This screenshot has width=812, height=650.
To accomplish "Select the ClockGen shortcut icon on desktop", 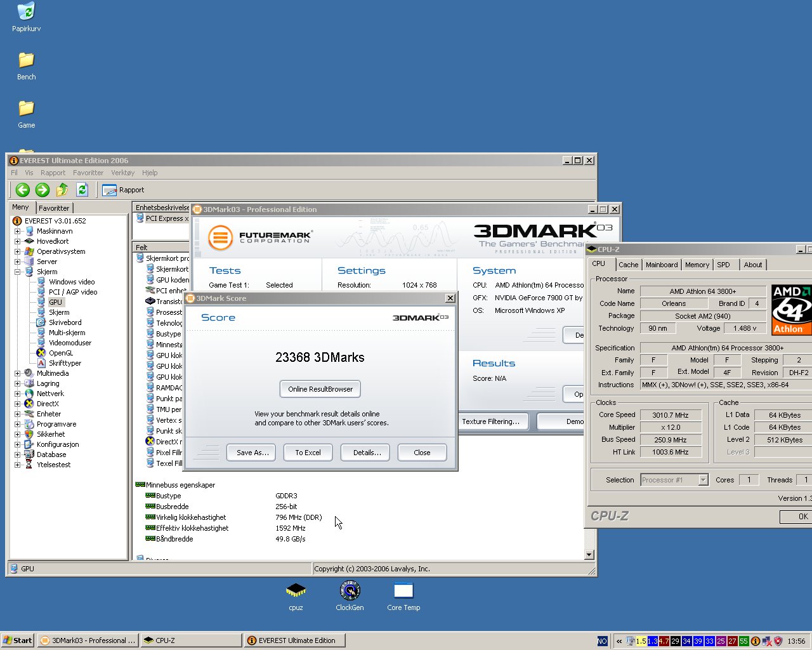I will pos(350,596).
